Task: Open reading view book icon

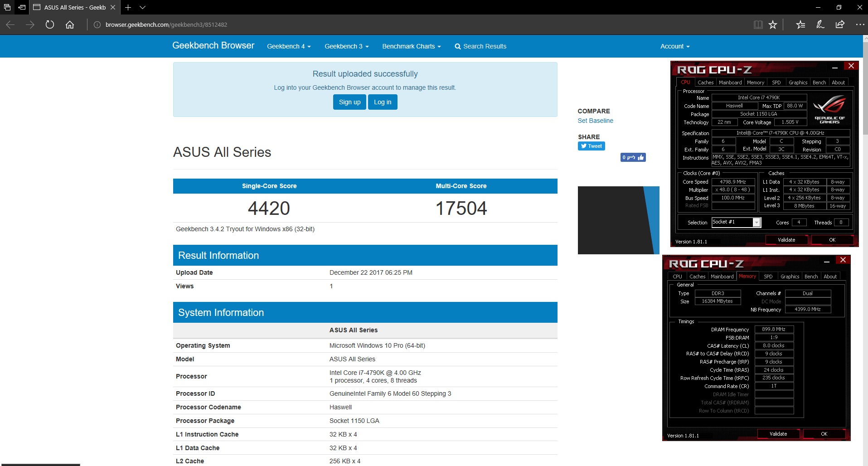Action: click(x=758, y=24)
